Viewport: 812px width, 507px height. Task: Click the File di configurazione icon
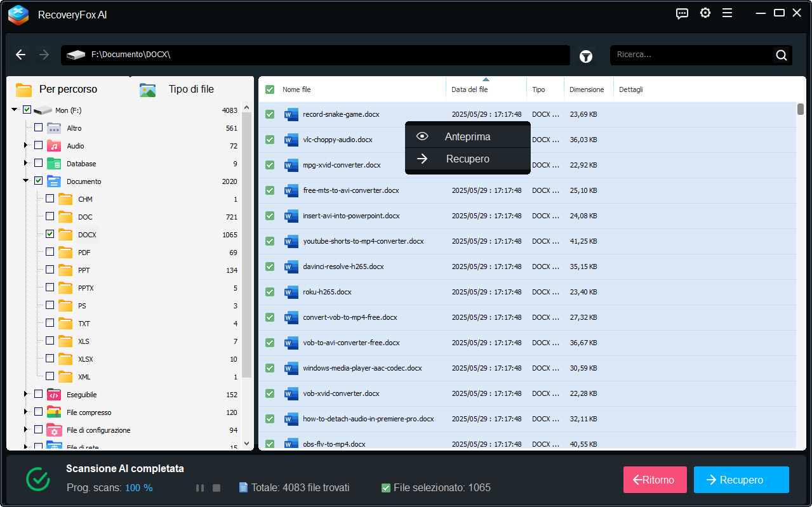pyautogui.click(x=54, y=430)
